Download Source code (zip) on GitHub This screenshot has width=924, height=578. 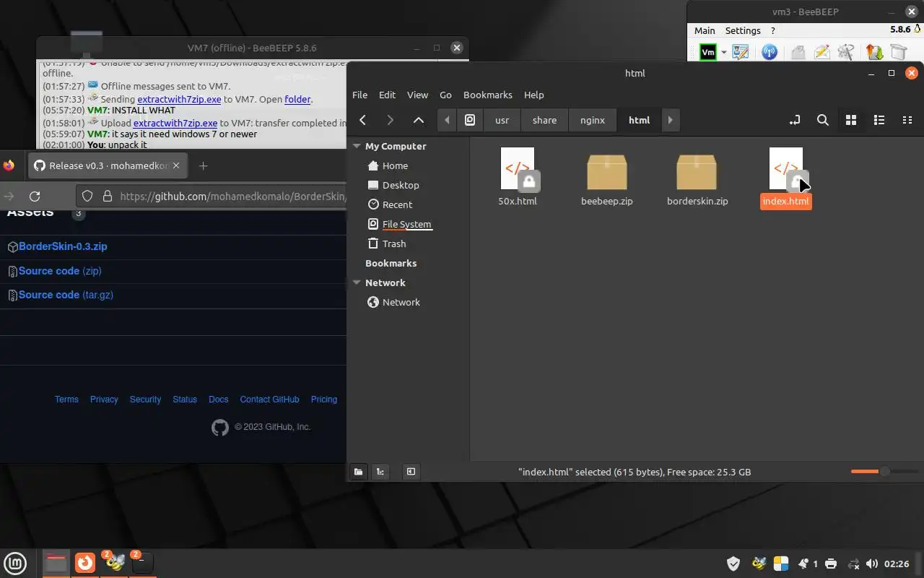click(x=60, y=271)
